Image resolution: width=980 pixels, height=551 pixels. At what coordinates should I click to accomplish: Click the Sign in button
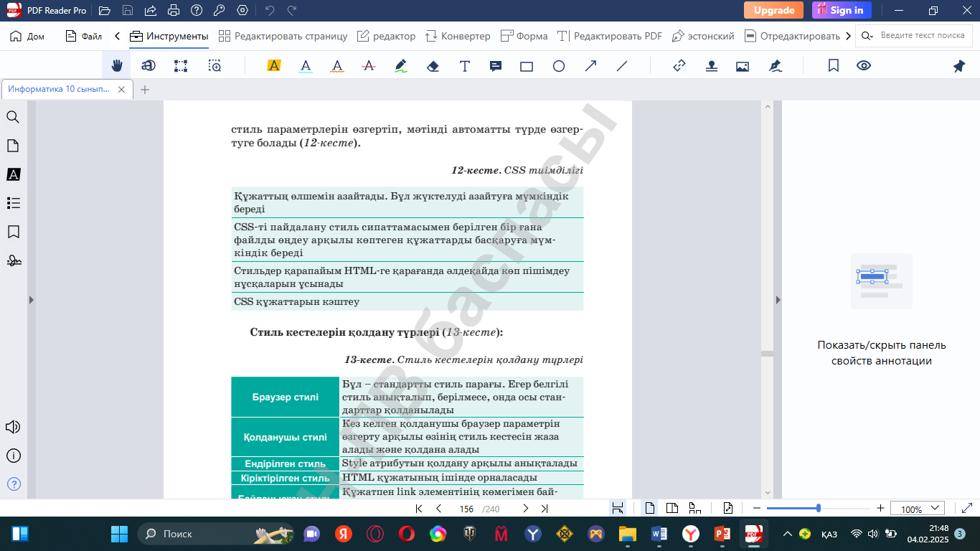(x=842, y=10)
